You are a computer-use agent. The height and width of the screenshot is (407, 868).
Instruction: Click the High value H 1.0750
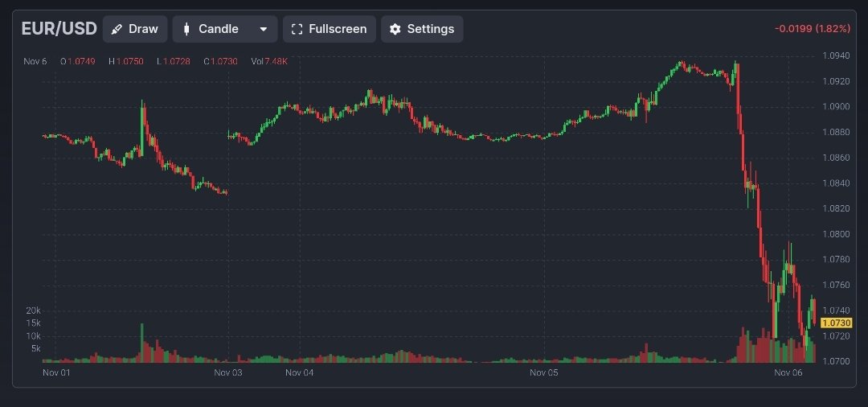(125, 61)
